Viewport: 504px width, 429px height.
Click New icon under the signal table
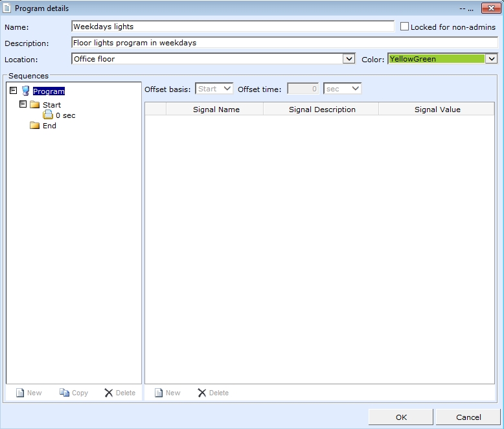[x=157, y=393]
